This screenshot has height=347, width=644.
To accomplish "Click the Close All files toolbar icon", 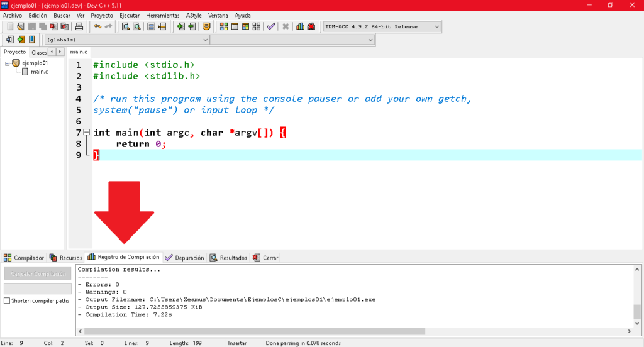I will pos(65,26).
